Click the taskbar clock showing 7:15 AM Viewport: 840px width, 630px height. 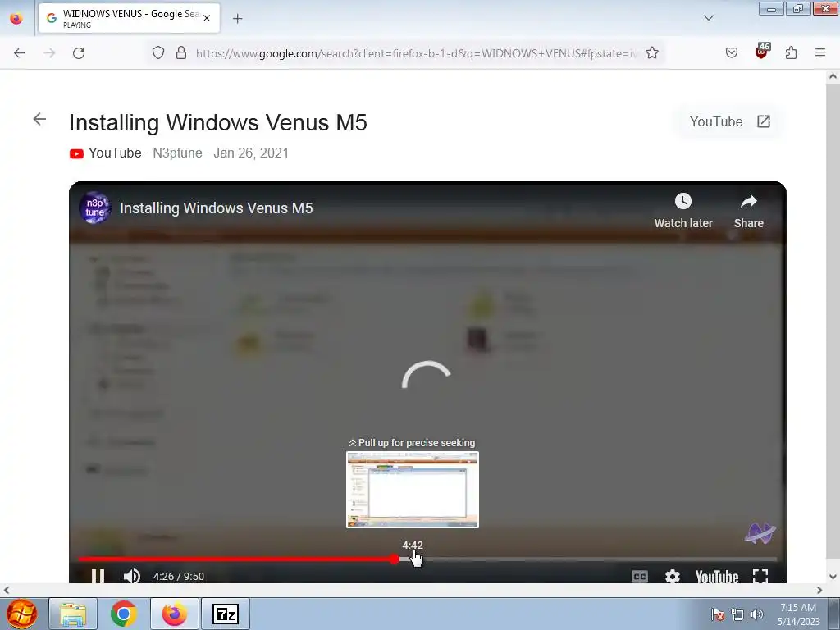pos(799,614)
